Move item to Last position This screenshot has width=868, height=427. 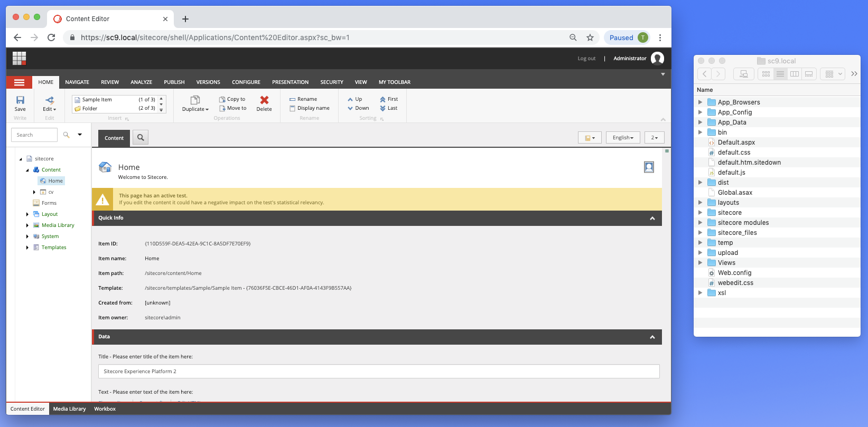pos(388,108)
